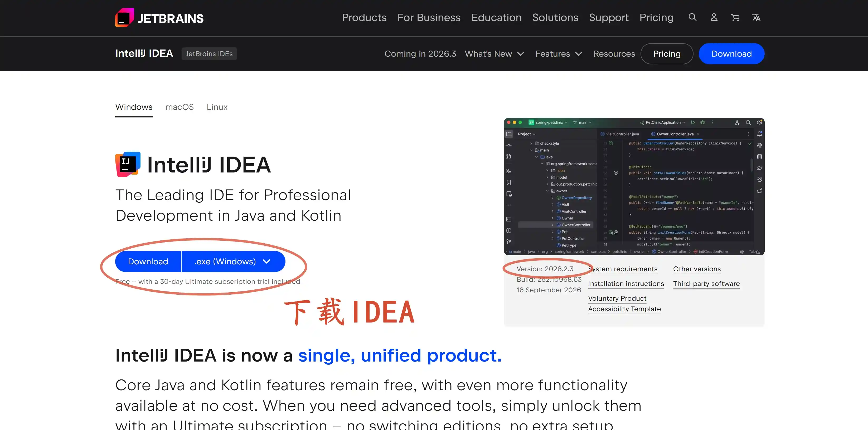This screenshot has width=868, height=430.
Task: Click the 30-day Ultimate subscription trial note
Action: click(x=207, y=281)
